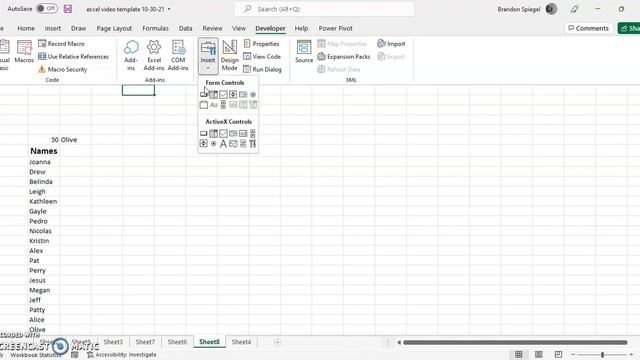Open the View tab
This screenshot has height=360, width=640.
[239, 28]
